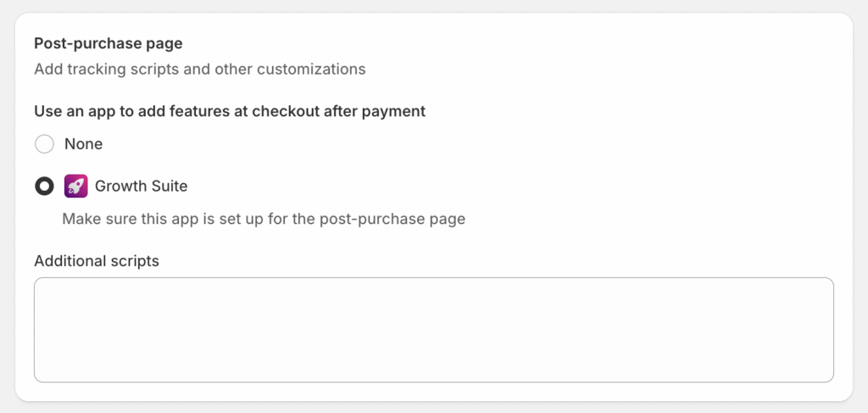This screenshot has height=413, width=868.
Task: Select the None radio button
Action: click(44, 144)
